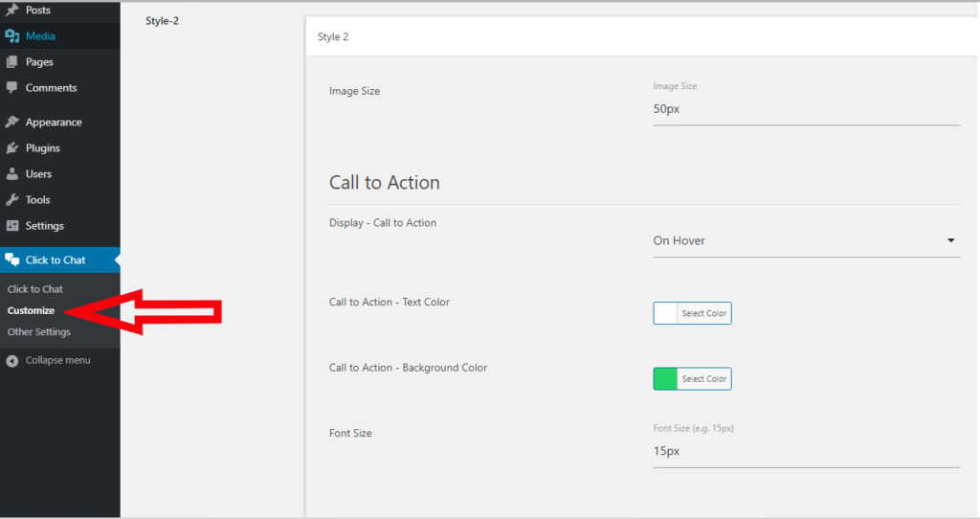The width and height of the screenshot is (980, 519).
Task: Click the Posts pushpin icon
Action: tap(11, 10)
